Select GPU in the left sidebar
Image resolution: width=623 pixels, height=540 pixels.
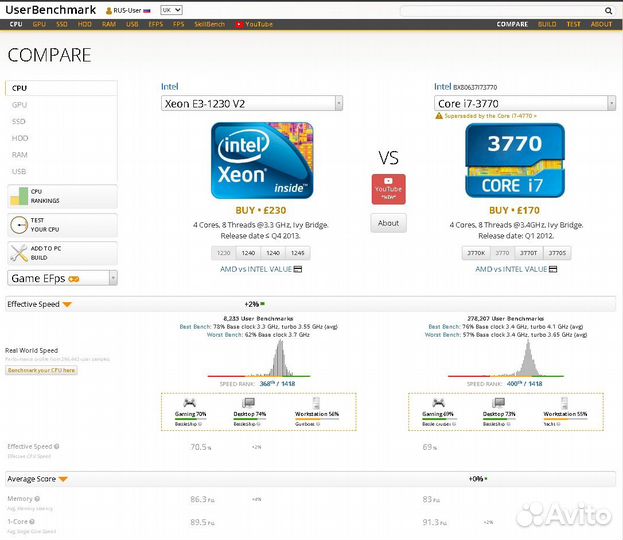point(19,105)
